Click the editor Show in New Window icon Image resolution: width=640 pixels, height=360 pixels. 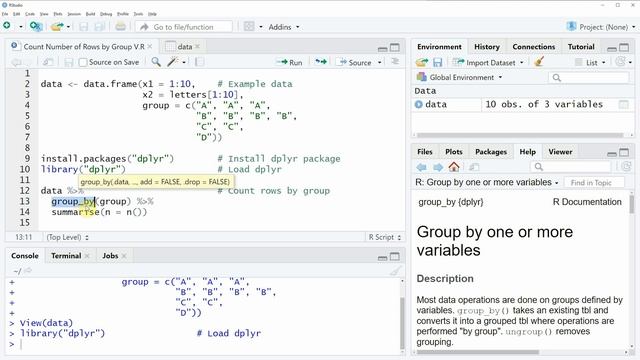[48, 62]
